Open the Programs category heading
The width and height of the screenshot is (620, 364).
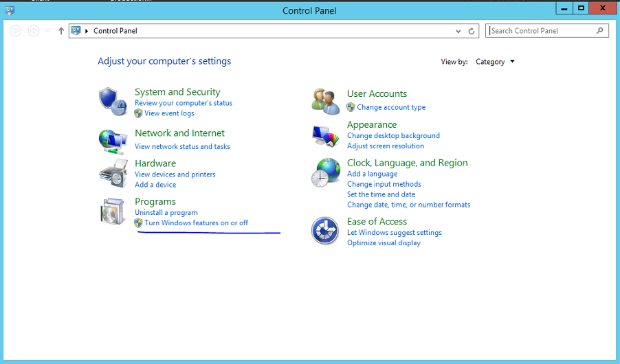(155, 201)
